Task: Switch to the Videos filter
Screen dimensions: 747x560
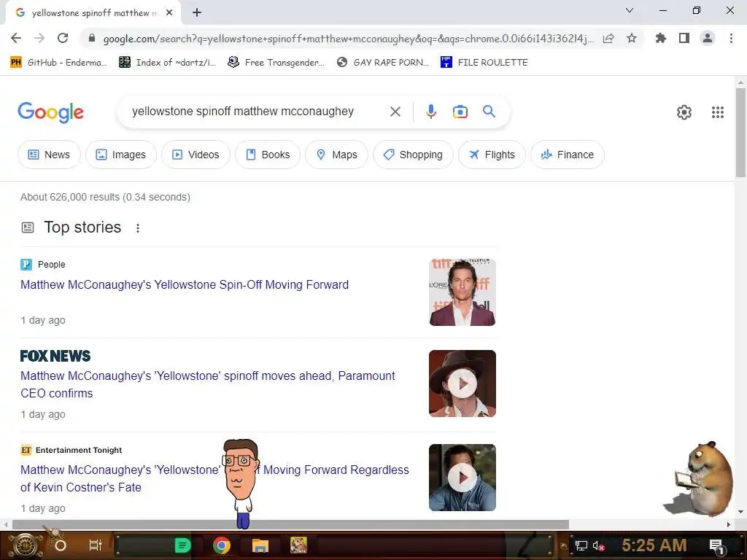Action: (x=196, y=155)
